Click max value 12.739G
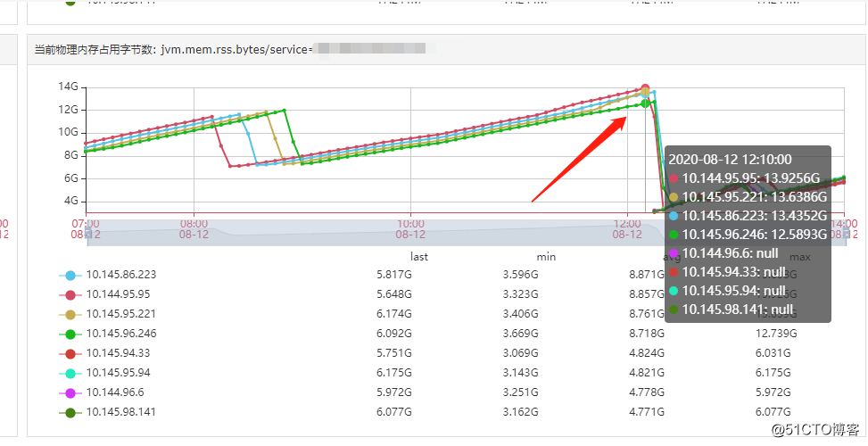The image size is (868, 446). pyautogui.click(x=776, y=333)
